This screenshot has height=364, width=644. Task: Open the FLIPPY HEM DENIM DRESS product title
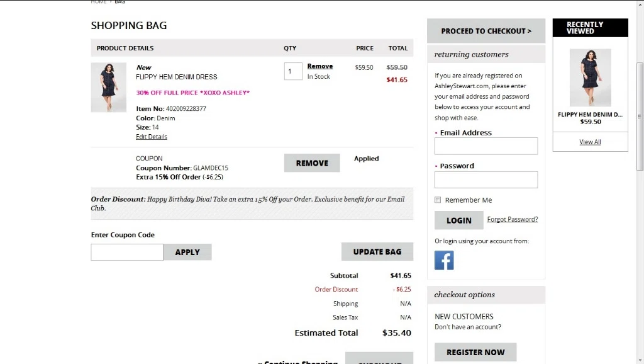point(177,77)
